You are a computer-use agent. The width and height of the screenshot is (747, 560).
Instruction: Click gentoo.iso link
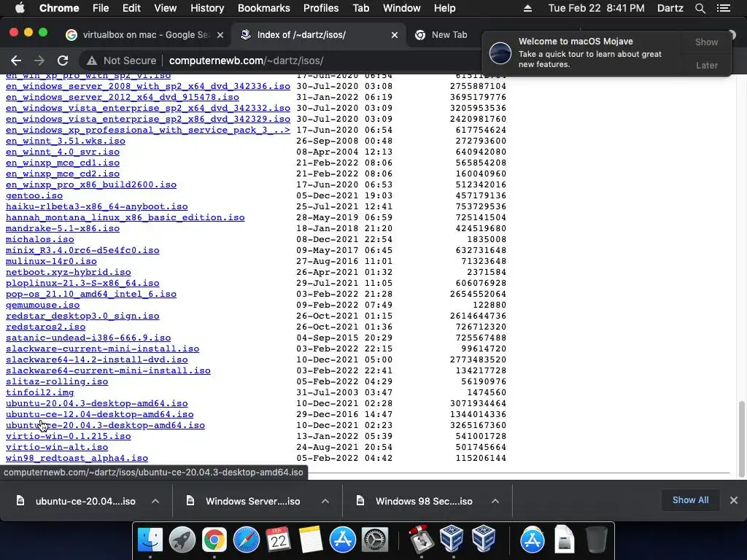click(34, 195)
